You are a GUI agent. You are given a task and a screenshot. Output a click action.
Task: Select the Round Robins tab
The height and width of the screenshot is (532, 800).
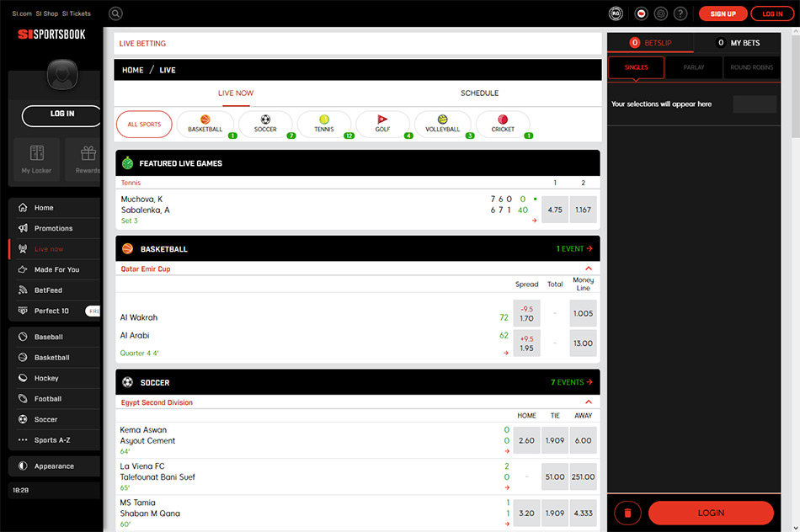tap(751, 67)
